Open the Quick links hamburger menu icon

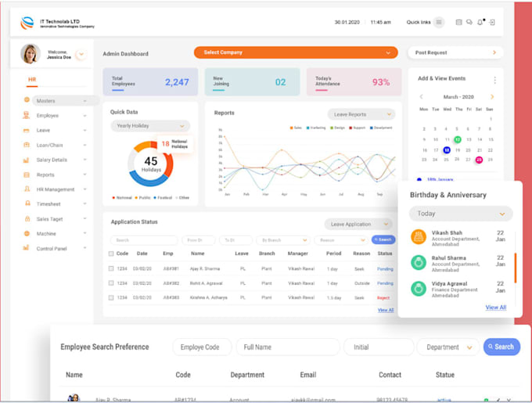coord(439,23)
